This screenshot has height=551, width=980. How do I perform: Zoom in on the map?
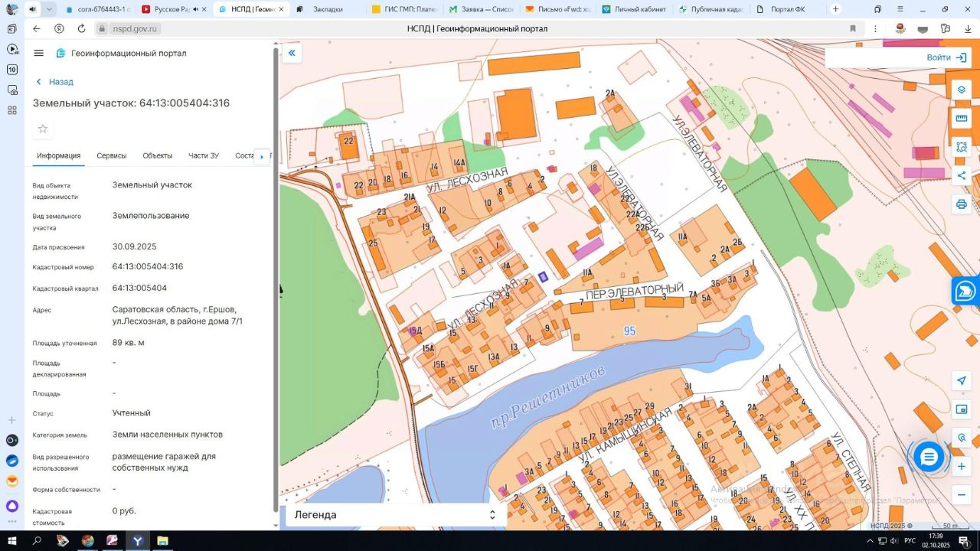[962, 466]
